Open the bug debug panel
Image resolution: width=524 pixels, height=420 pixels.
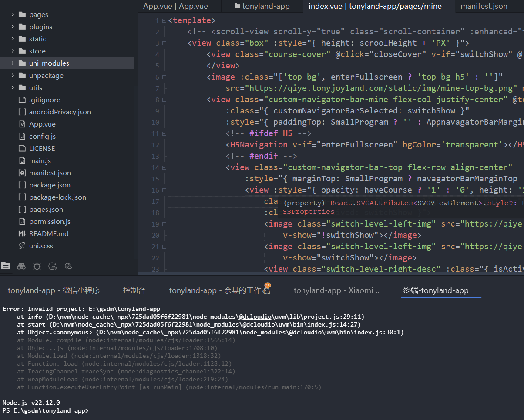37,266
